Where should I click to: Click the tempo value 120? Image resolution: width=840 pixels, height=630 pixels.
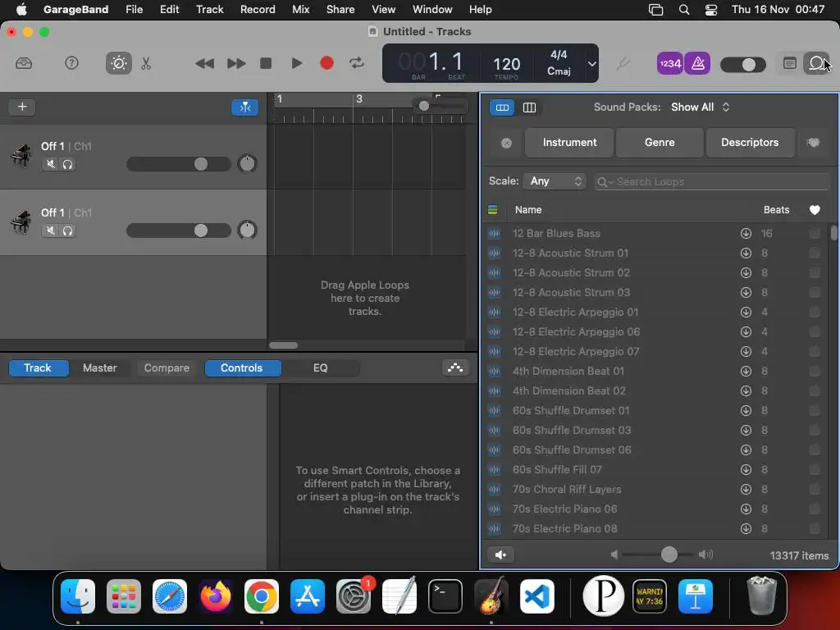point(506,64)
